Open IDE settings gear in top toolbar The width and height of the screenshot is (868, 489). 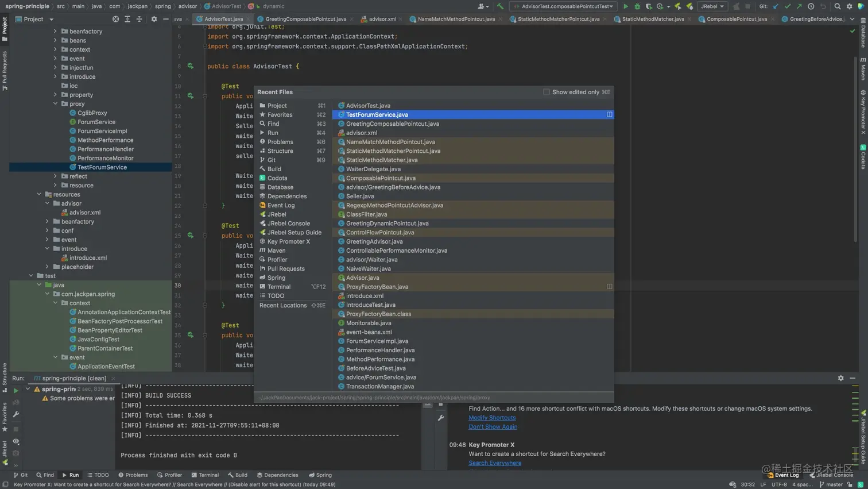[x=850, y=6]
